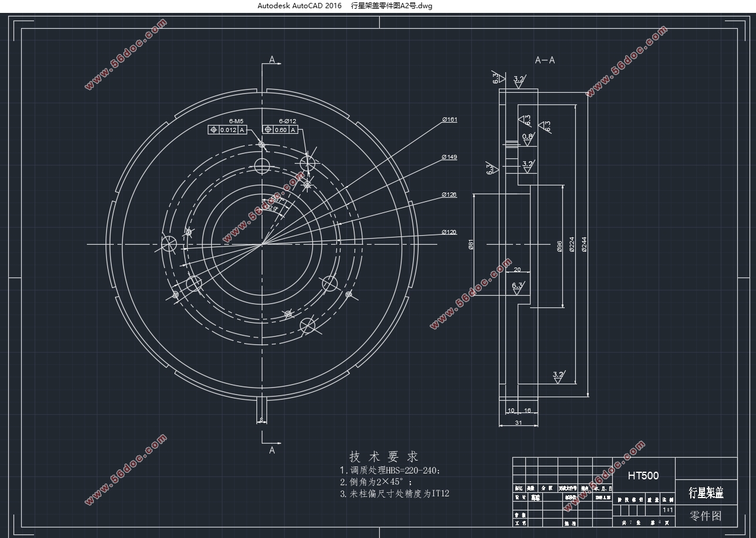The height and width of the screenshot is (538, 756).
Task: Pick the 0.012 position tolerance frame
Action: click(x=227, y=130)
